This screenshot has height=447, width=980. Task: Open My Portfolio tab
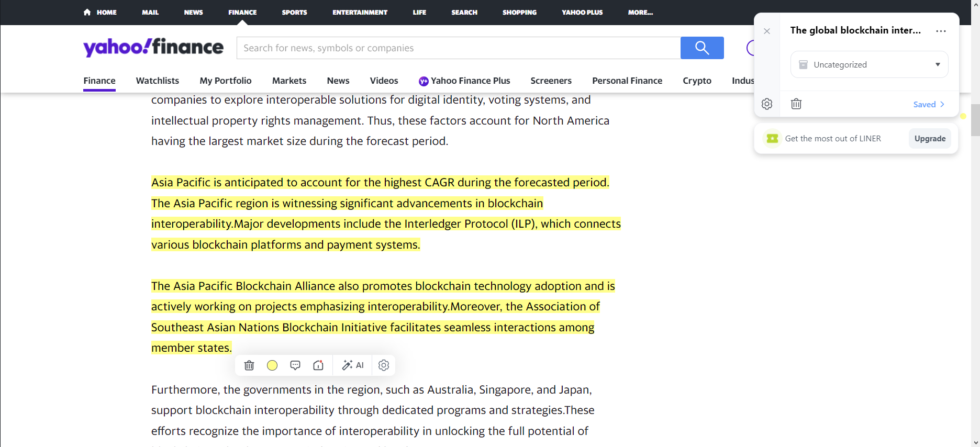226,81
